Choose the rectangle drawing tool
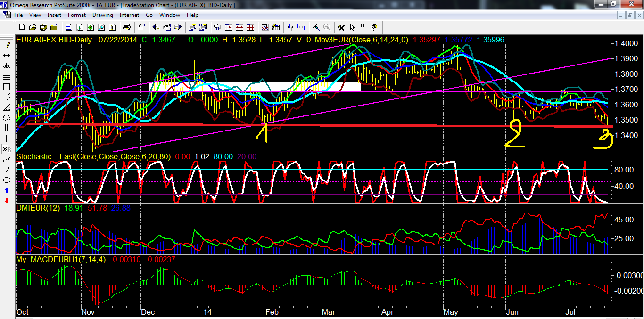Image resolution: width=644 pixels, height=319 pixels. coord(7,87)
